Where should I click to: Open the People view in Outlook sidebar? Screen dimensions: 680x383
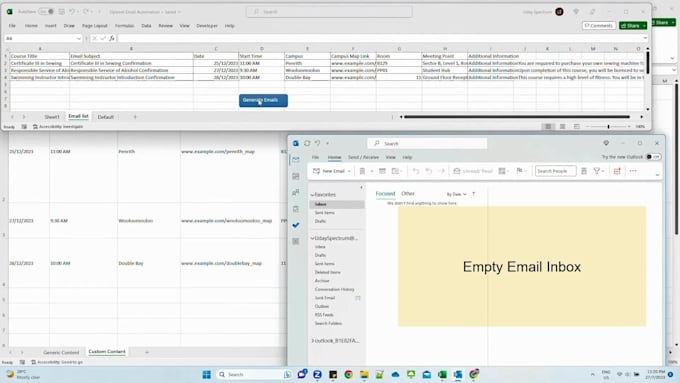click(296, 193)
